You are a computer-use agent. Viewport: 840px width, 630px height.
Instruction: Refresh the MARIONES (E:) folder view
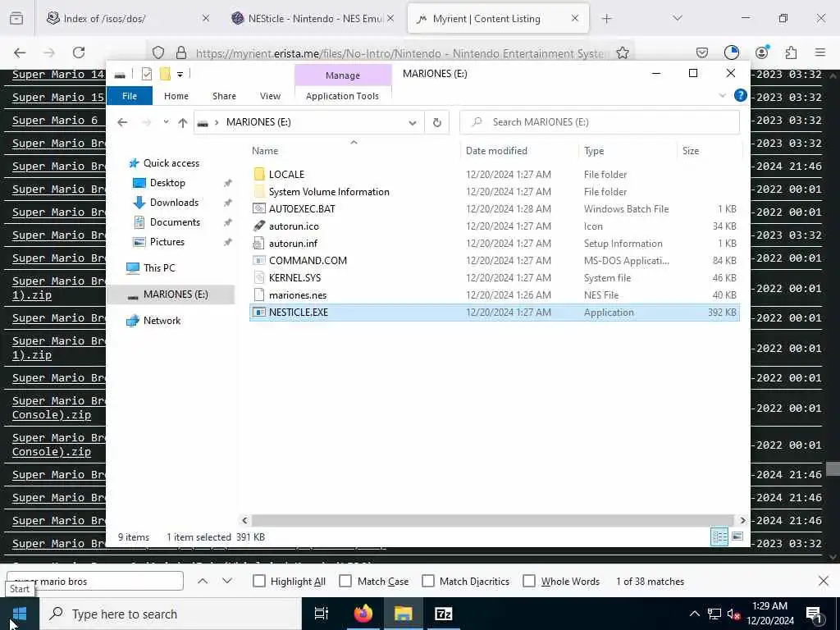437,122
